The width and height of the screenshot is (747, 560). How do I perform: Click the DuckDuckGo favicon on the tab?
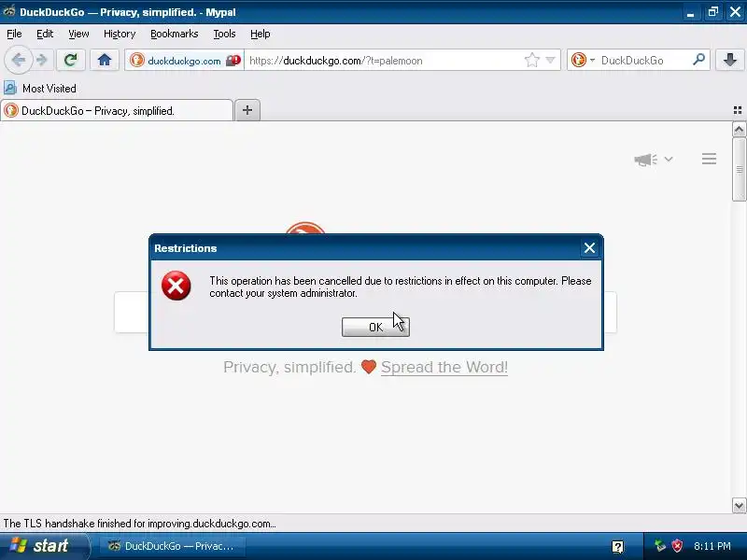click(11, 110)
